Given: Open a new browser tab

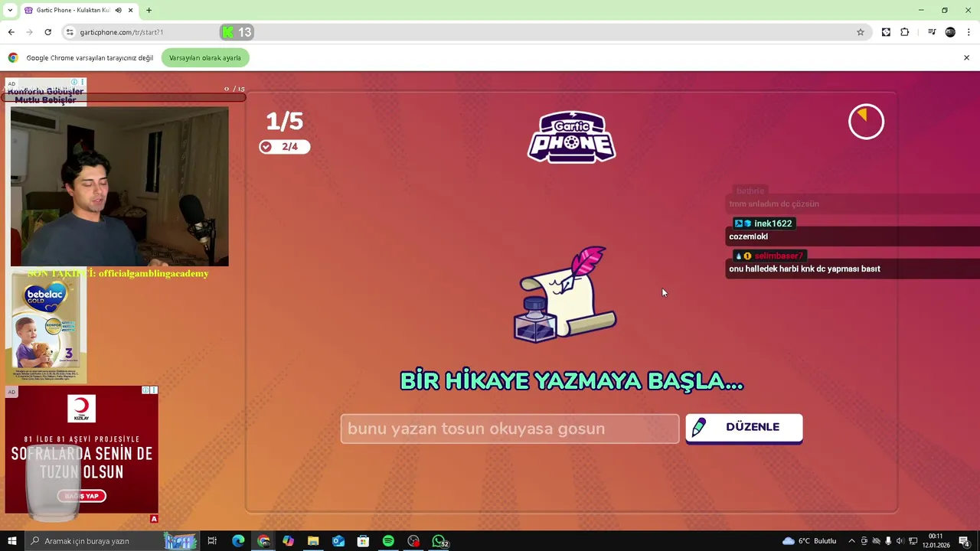Looking at the screenshot, I should coord(149,10).
